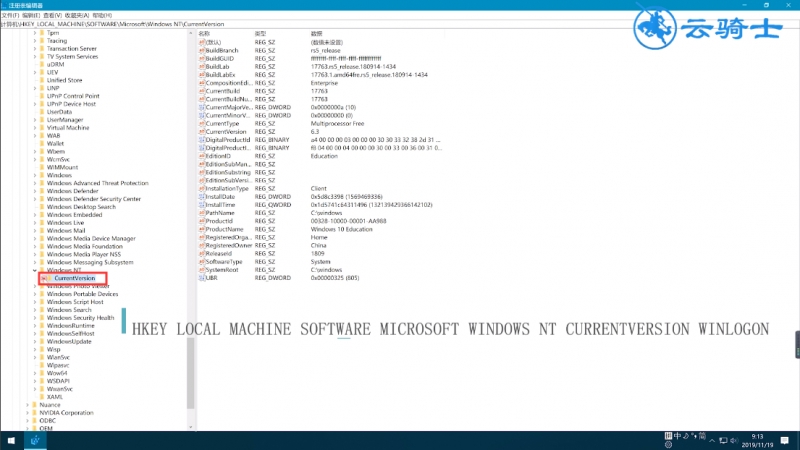
Task: Expand the Tpm key
Action: pos(35,33)
